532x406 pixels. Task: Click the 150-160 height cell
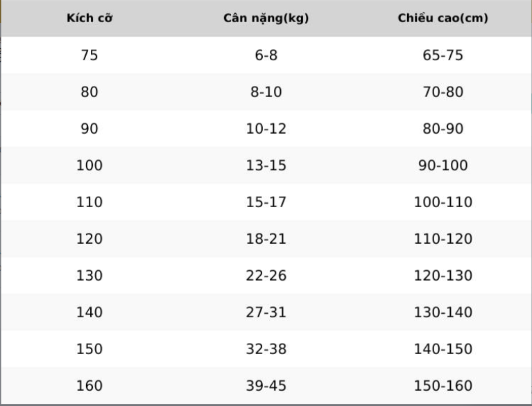443,386
